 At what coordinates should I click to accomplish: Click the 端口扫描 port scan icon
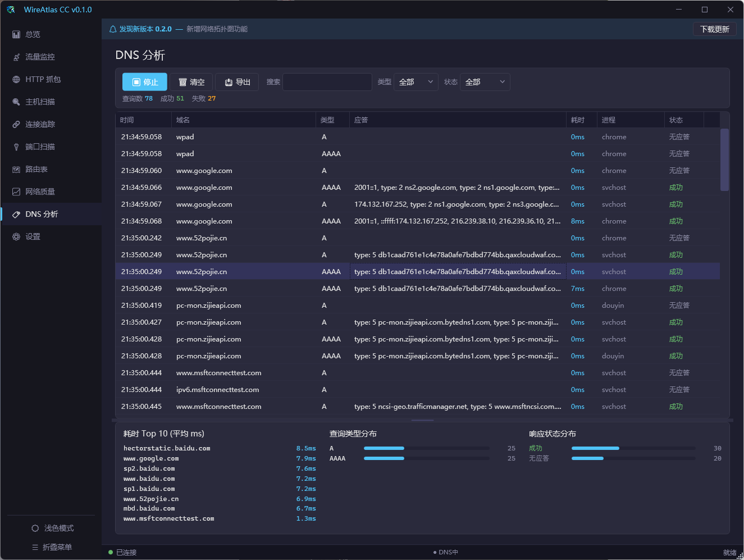pyautogui.click(x=16, y=147)
